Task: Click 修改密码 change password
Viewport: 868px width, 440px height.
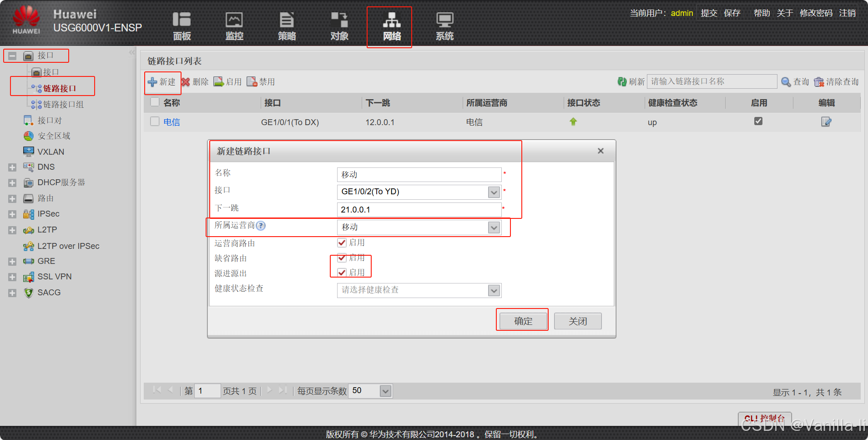Action: point(816,13)
